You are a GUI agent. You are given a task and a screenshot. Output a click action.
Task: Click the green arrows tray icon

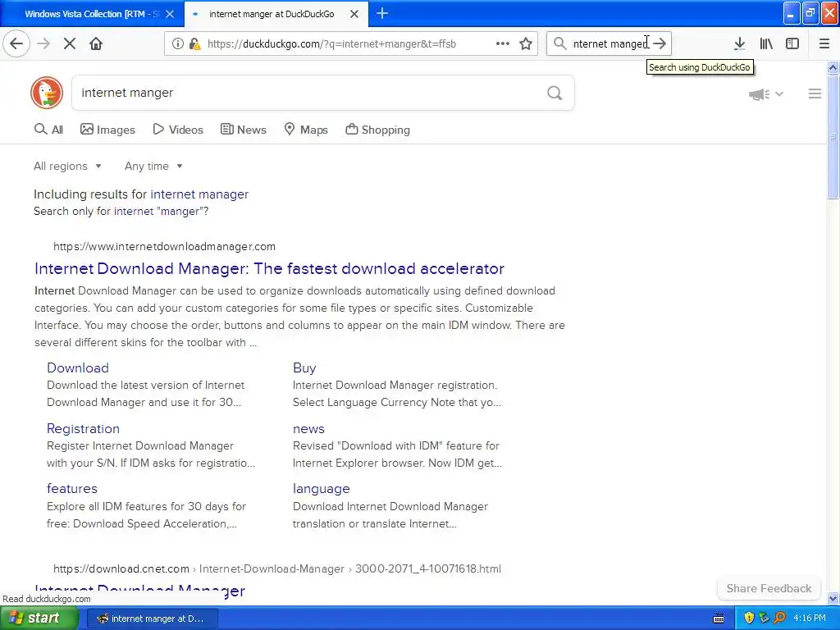[x=764, y=618]
